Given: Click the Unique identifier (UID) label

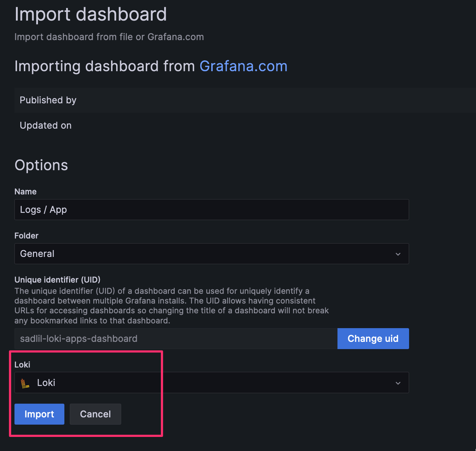Looking at the screenshot, I should tap(57, 280).
